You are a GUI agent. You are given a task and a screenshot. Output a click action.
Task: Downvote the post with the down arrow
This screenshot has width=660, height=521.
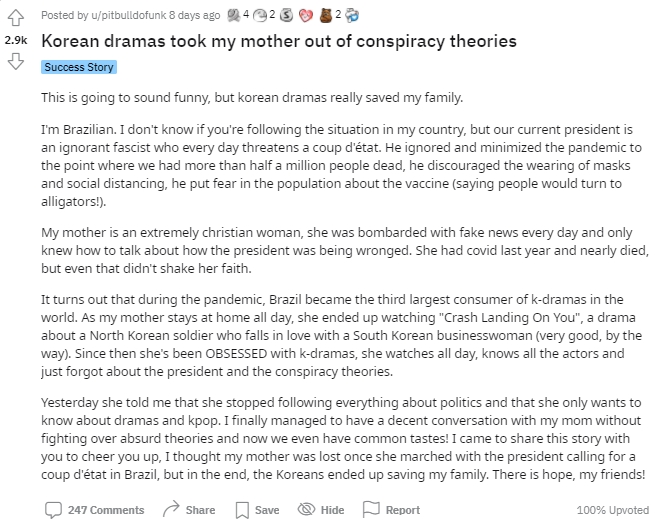click(16, 61)
